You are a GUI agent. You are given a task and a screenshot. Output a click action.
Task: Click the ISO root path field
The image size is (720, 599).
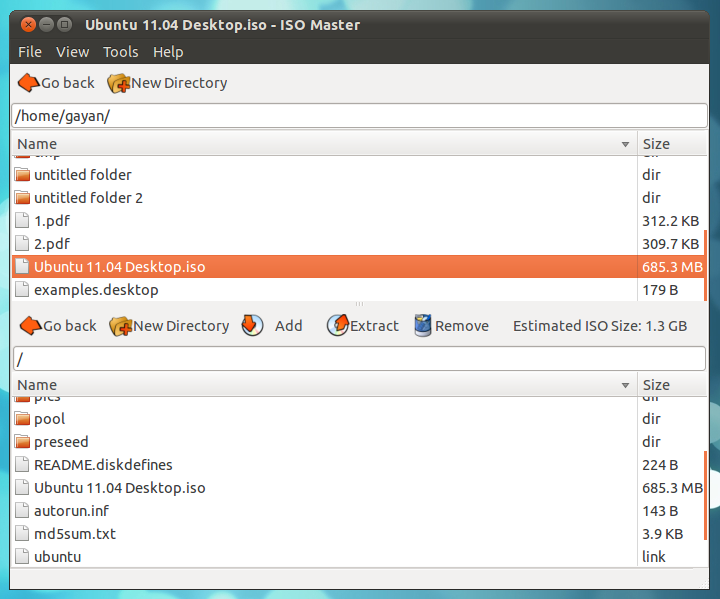click(x=359, y=358)
